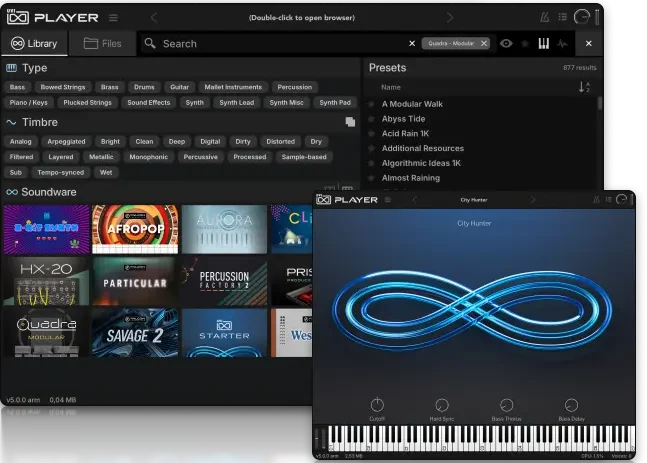The width and height of the screenshot is (647, 463).
Task: Switch to the Files tab
Action: pyautogui.click(x=103, y=43)
